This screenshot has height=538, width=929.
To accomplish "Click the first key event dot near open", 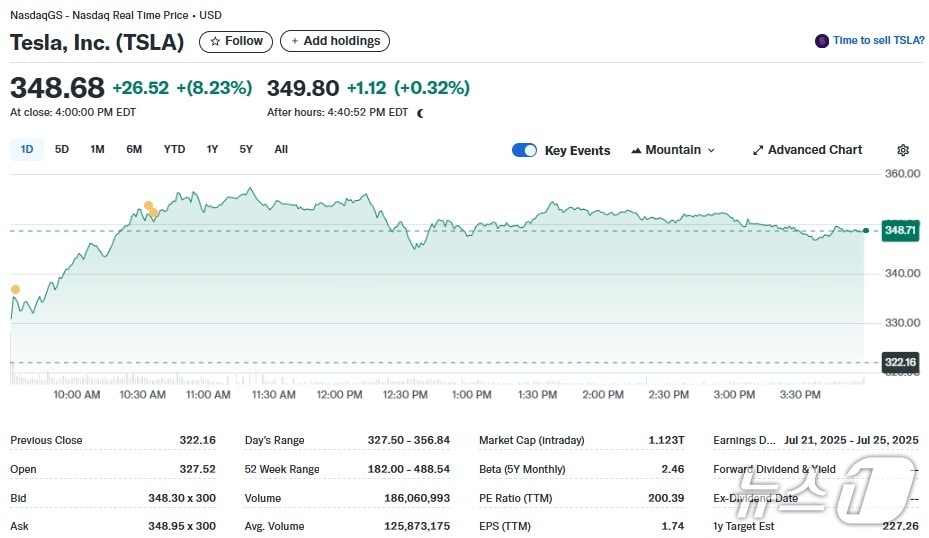I will (15, 290).
